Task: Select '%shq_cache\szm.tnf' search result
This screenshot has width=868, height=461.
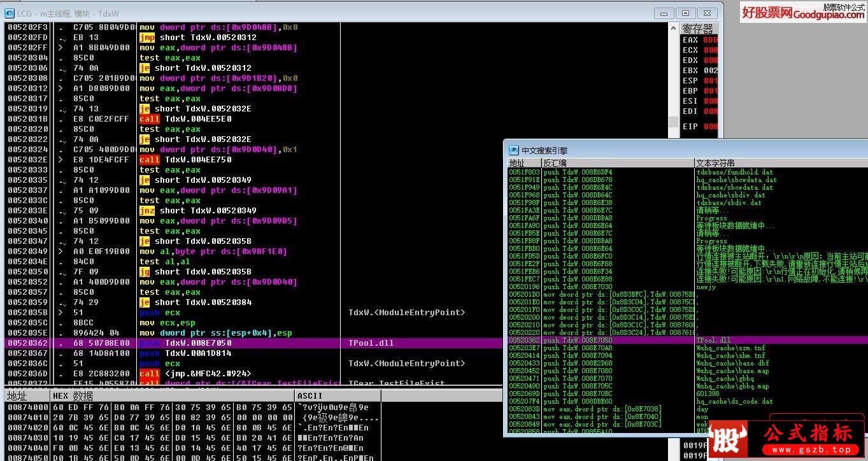Action: tap(731, 348)
